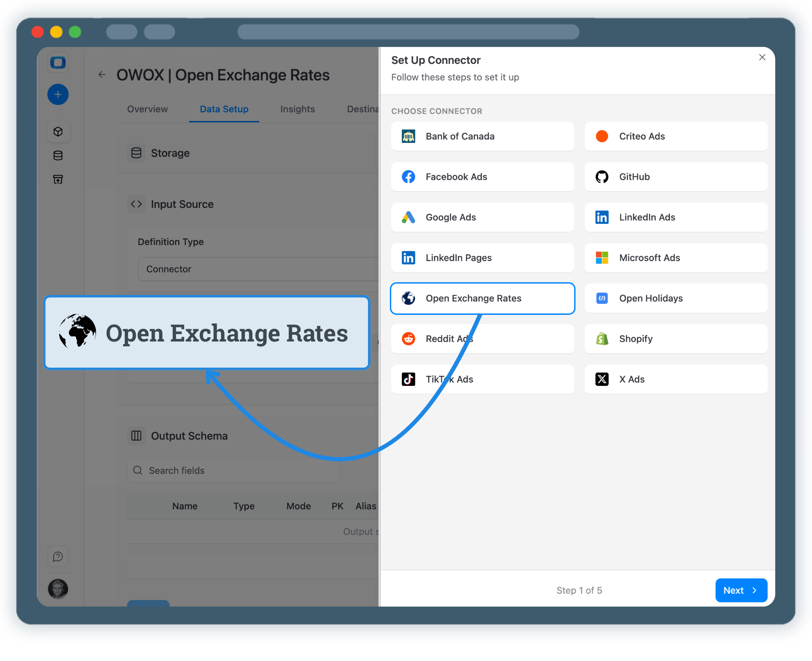The width and height of the screenshot is (812, 661).
Task: Open help via the question bubble icon
Action: pyautogui.click(x=58, y=556)
